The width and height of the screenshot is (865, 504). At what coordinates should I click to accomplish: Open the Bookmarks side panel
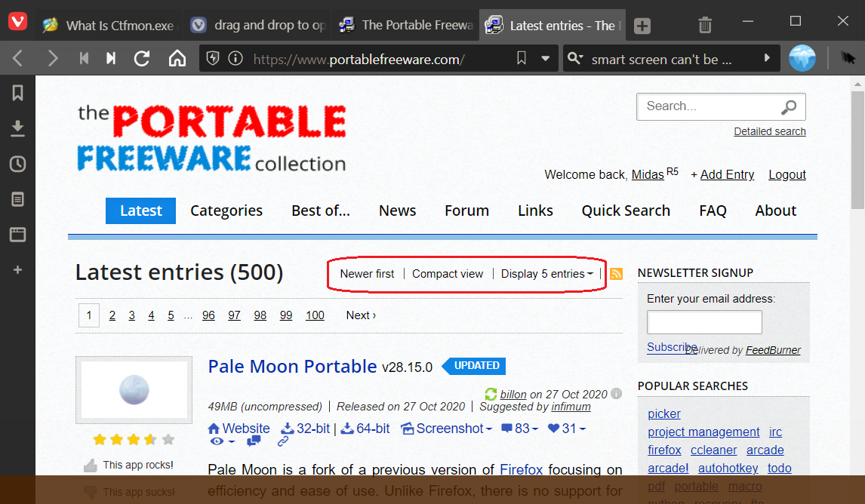[17, 93]
